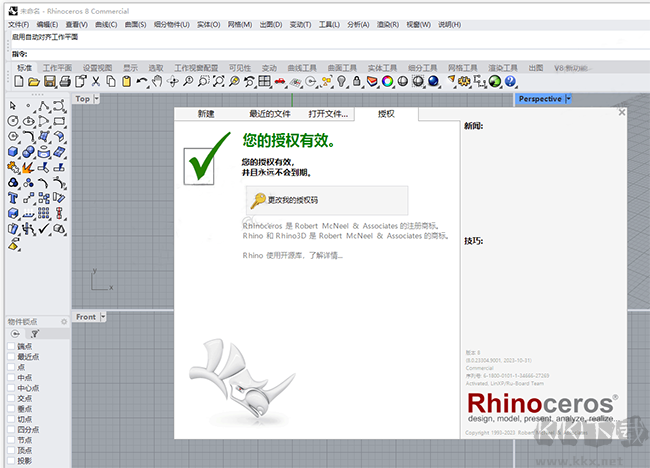The height and width of the screenshot is (468, 650).
Task: Open the Perspective viewport dropdown arrow
Action: (568, 99)
